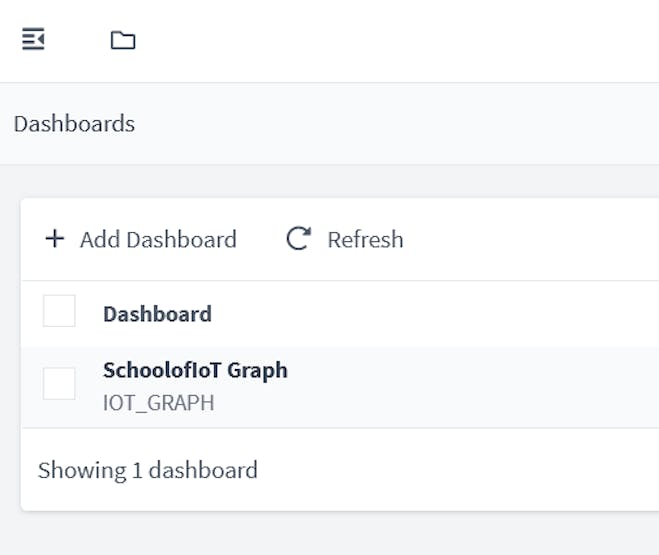Screen dimensions: 659x555
Task: Click the word 'dashboard' in the footer
Action: pos(203,470)
